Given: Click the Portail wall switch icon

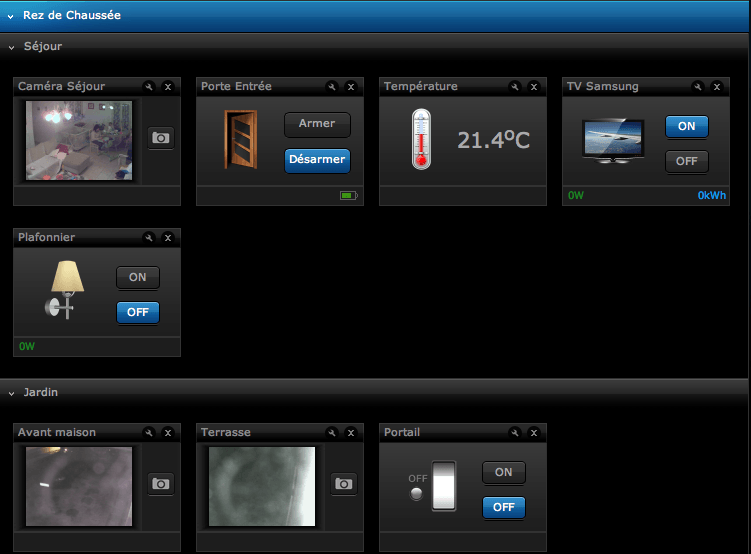Looking at the screenshot, I should [x=444, y=486].
